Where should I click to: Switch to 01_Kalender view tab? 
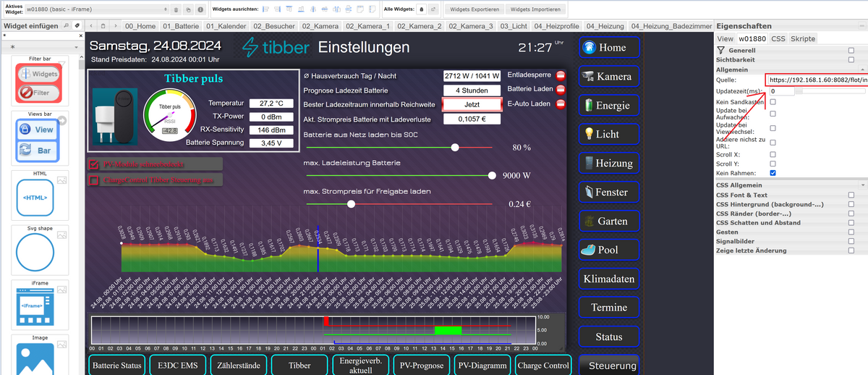tap(226, 26)
